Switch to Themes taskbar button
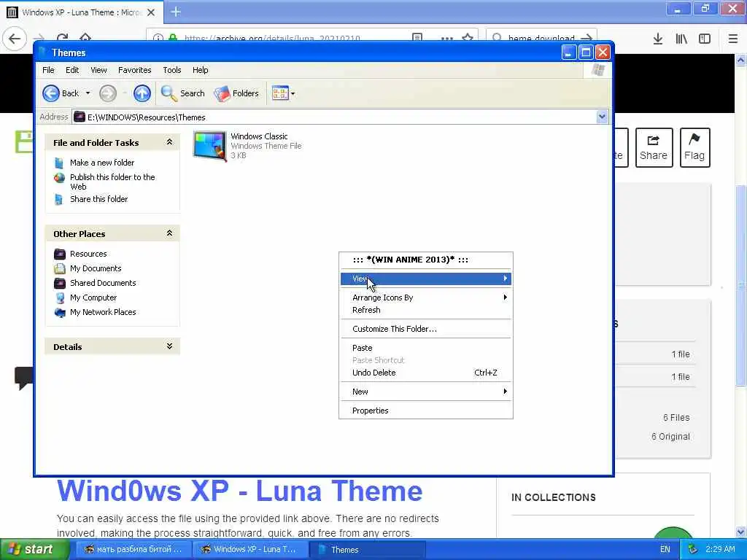The width and height of the screenshot is (747, 560). pos(367,550)
